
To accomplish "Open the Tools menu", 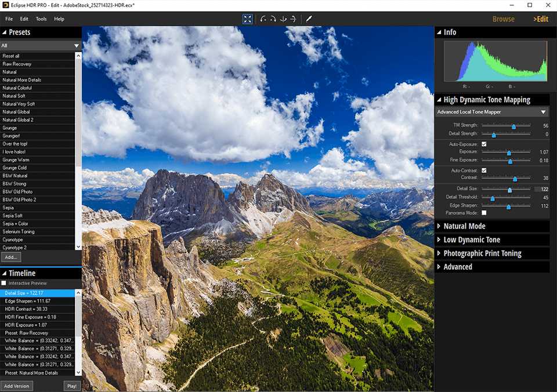I will point(41,19).
